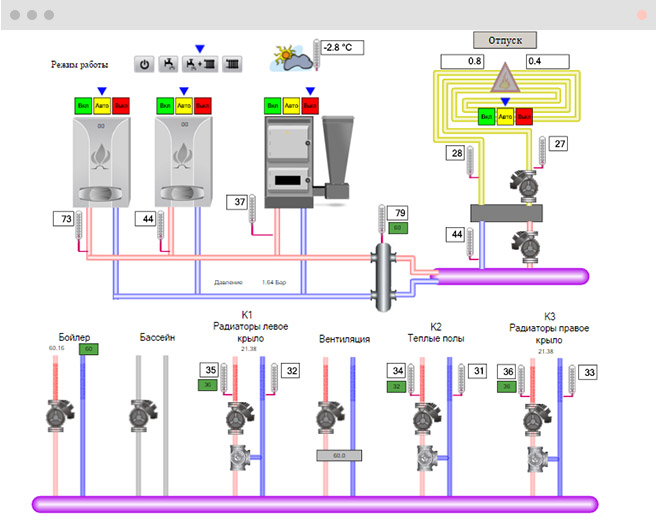
Task: Click the K1 three-way mixing valve
Action: click(x=240, y=458)
